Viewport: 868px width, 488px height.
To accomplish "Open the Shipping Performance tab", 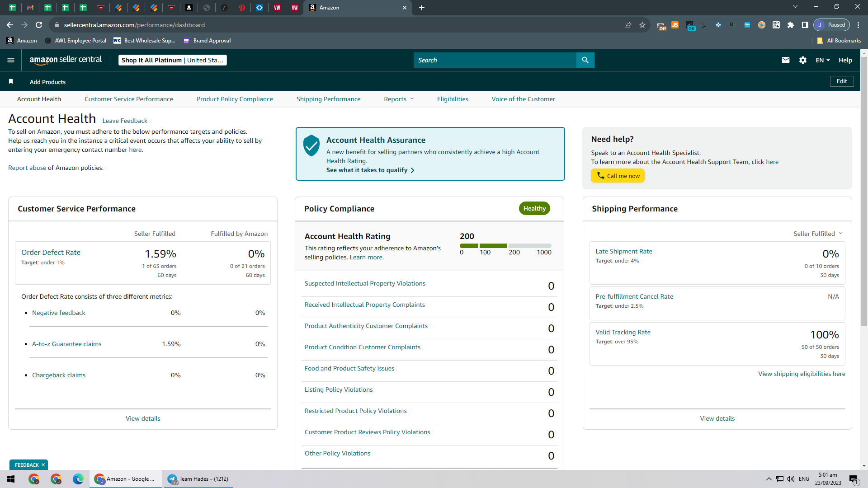I will [x=329, y=99].
